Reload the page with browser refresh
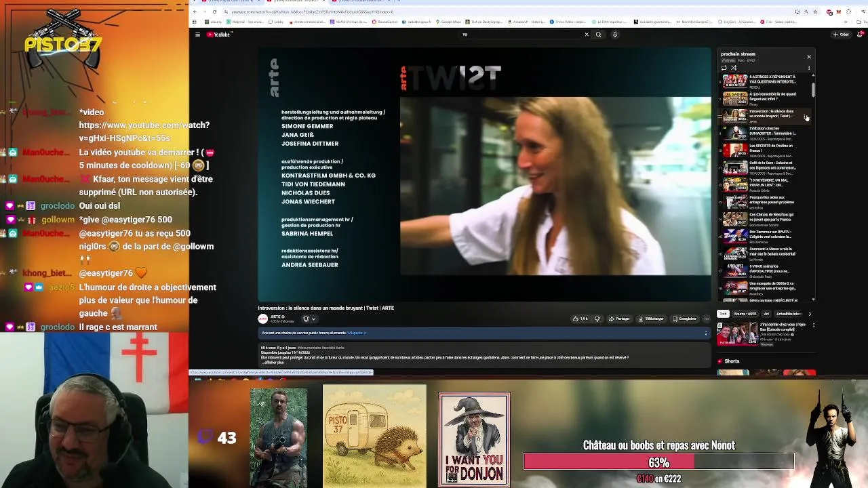The image size is (868, 488). point(215,12)
